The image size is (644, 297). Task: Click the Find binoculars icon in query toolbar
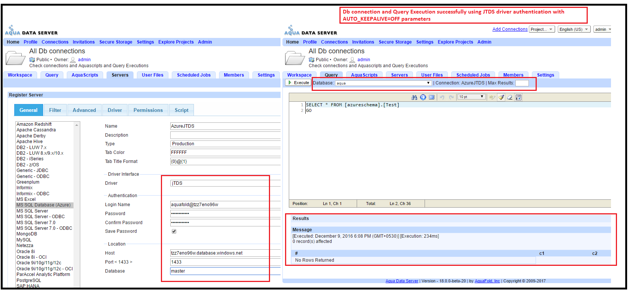tap(414, 97)
